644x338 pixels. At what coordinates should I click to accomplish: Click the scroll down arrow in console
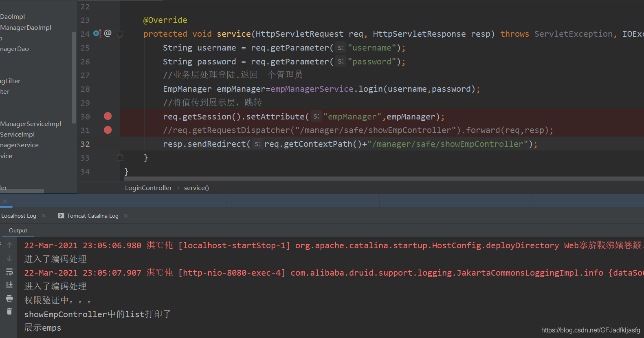click(9, 258)
